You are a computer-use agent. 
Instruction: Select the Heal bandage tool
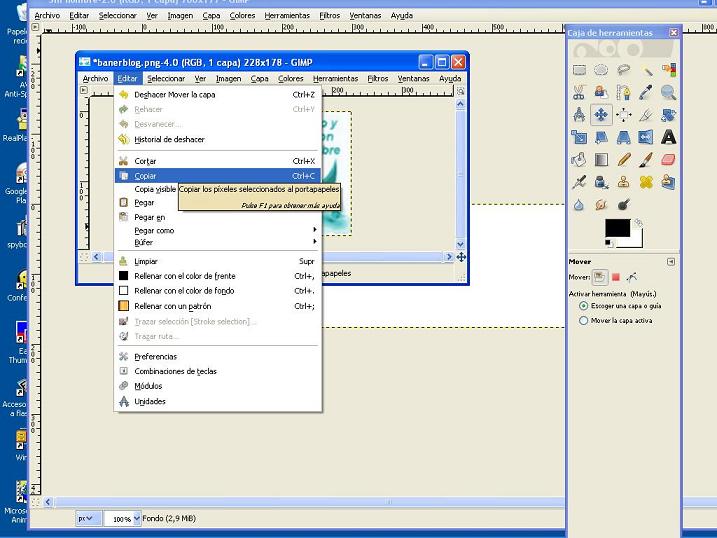click(646, 182)
